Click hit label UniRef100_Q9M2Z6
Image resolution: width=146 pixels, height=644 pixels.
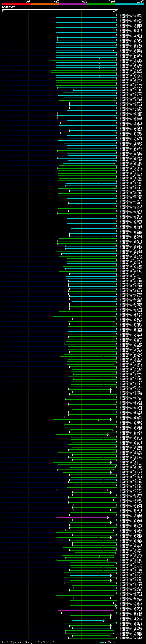[x=131, y=77]
